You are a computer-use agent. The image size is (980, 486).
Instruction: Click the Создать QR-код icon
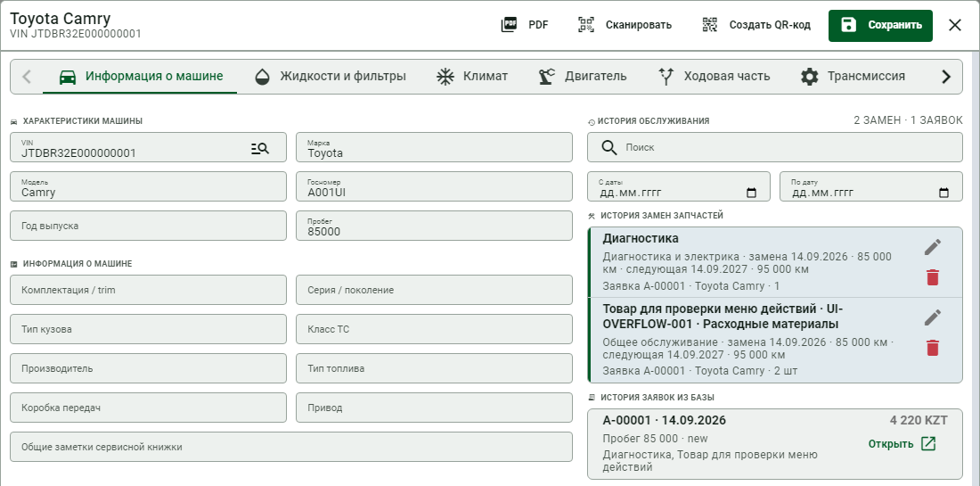point(709,25)
